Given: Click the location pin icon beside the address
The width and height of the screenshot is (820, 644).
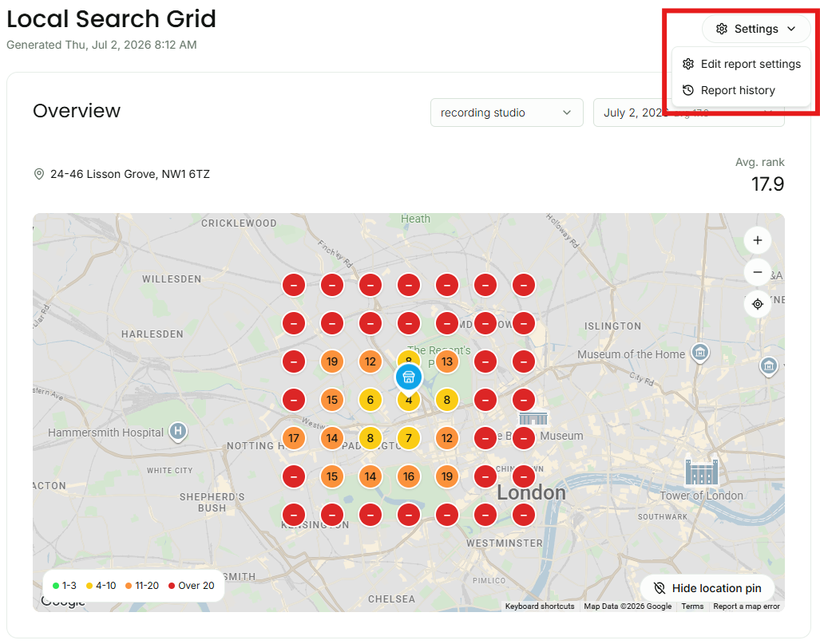Looking at the screenshot, I should (38, 174).
